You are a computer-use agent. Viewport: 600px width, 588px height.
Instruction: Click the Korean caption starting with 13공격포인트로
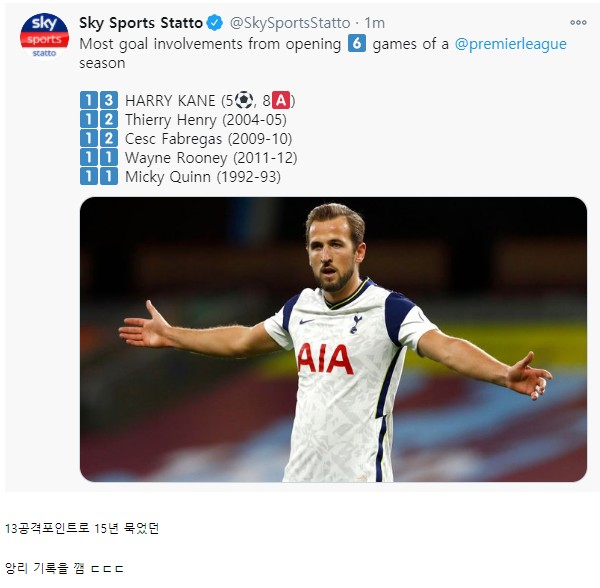tap(82, 528)
